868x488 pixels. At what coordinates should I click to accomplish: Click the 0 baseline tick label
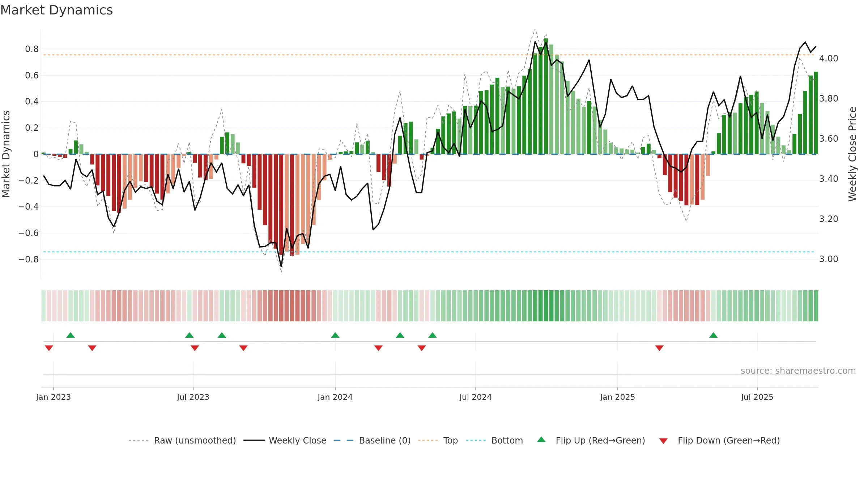point(36,154)
